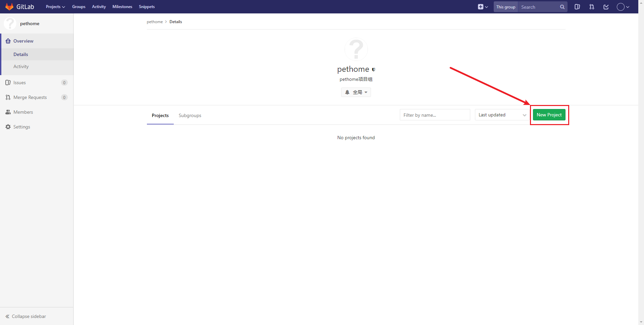Open Snippets in top navigation
644x325 pixels.
(147, 7)
